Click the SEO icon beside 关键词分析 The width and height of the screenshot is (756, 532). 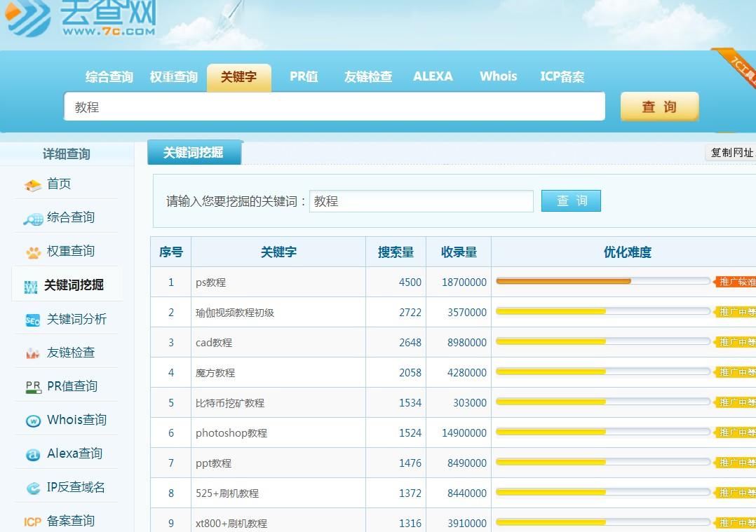(x=32, y=320)
